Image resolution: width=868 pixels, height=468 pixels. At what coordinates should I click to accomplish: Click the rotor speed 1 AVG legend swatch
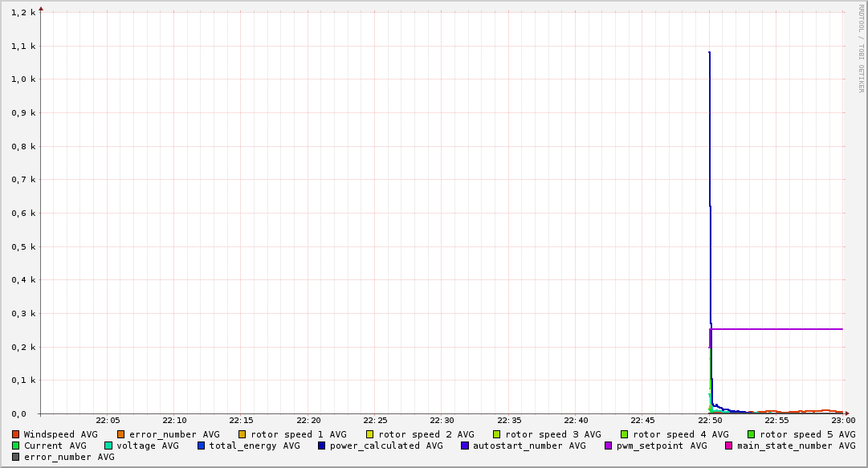pyautogui.click(x=242, y=435)
